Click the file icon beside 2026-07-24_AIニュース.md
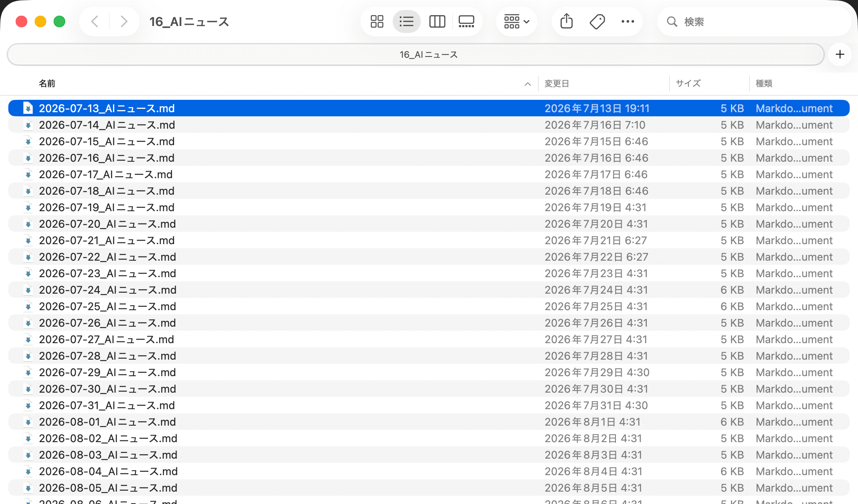This screenshot has width=858, height=504. 28,290
